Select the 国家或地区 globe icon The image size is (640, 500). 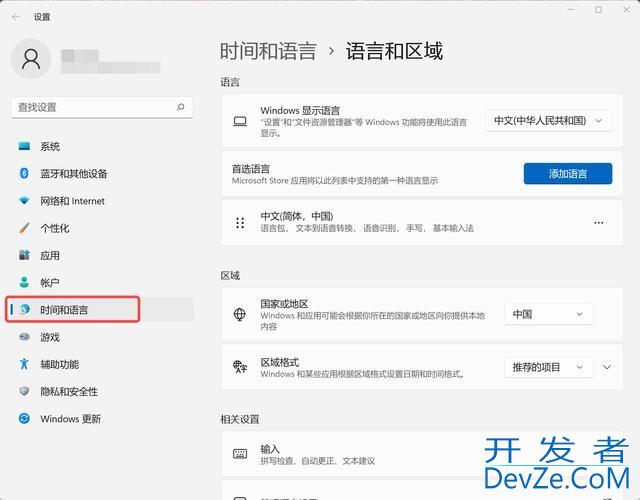pyautogui.click(x=240, y=314)
